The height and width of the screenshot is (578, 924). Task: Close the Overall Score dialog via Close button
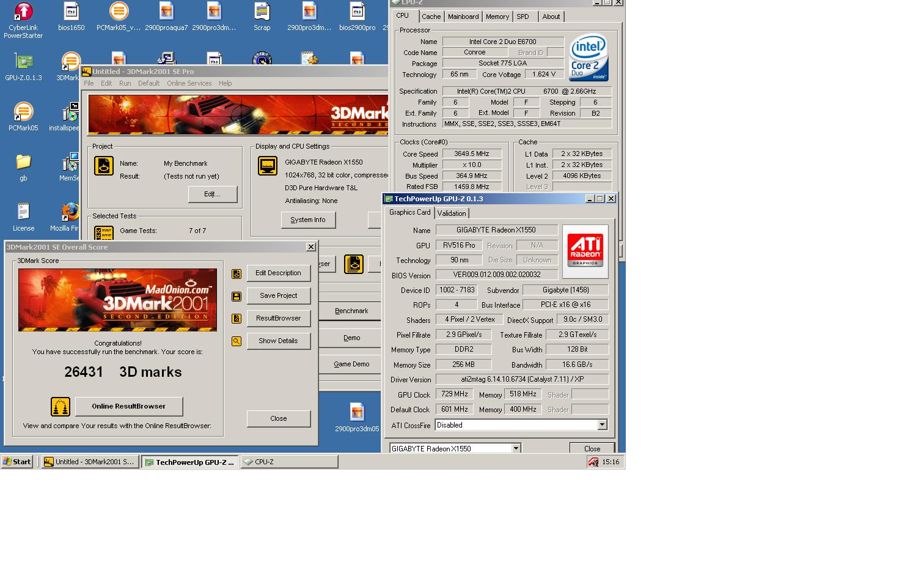coord(279,419)
